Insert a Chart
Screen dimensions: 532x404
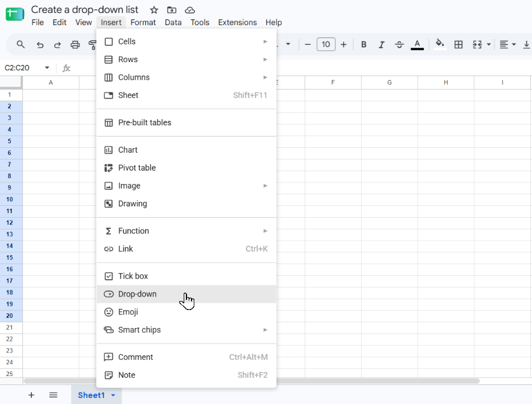(186, 150)
